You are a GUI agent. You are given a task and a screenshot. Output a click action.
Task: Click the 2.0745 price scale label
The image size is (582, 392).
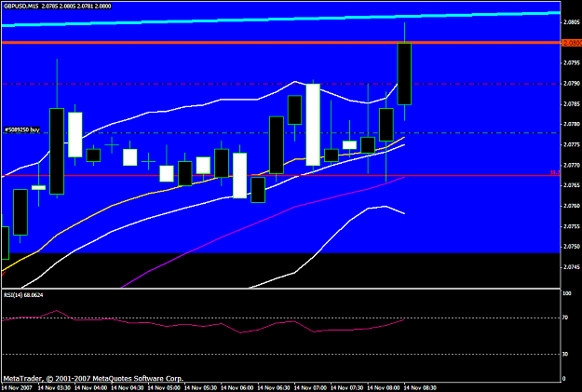[572, 267]
